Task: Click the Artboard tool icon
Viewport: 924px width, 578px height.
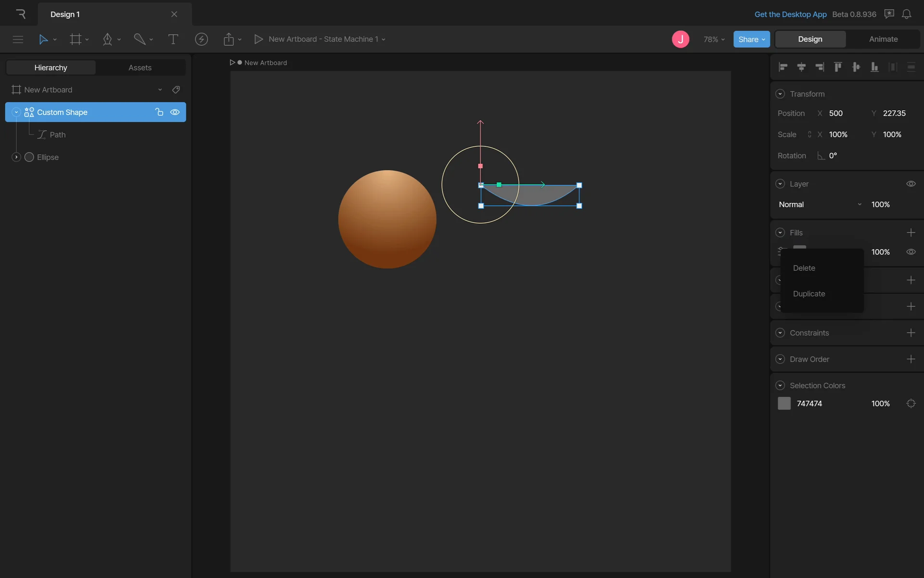Action: [x=76, y=39]
